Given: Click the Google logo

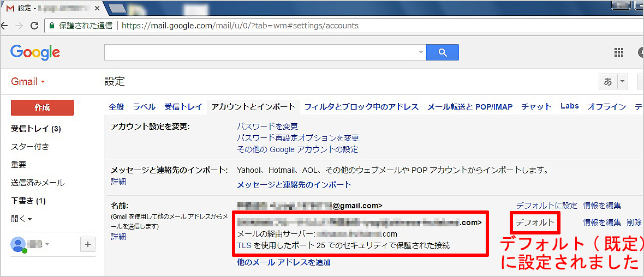Looking at the screenshot, I should (x=35, y=52).
